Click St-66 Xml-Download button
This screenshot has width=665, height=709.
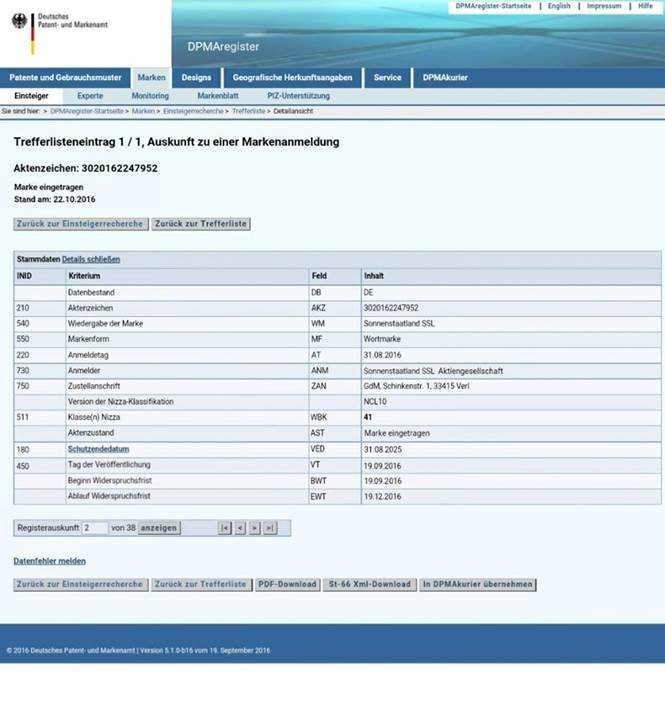pyautogui.click(x=370, y=584)
